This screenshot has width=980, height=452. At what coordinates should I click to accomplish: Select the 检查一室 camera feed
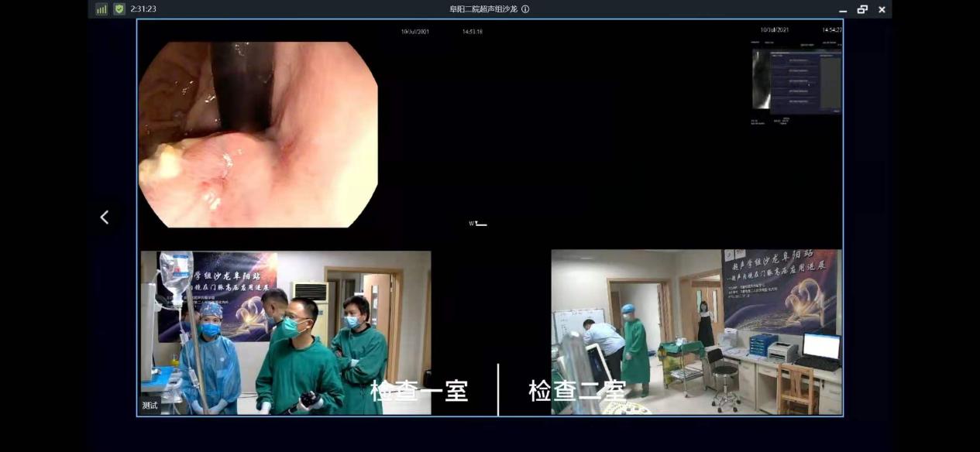[x=285, y=332]
